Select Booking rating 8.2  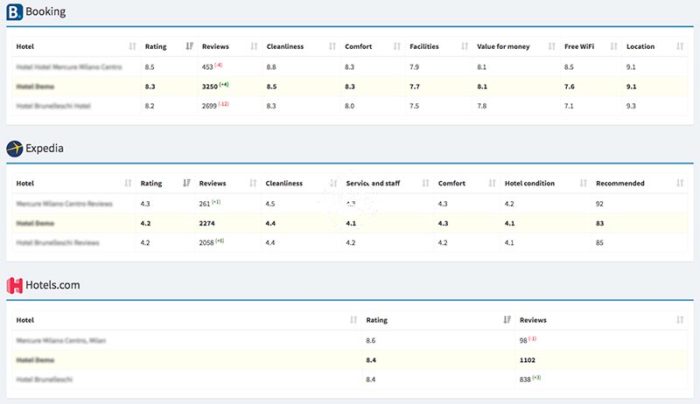click(150, 106)
